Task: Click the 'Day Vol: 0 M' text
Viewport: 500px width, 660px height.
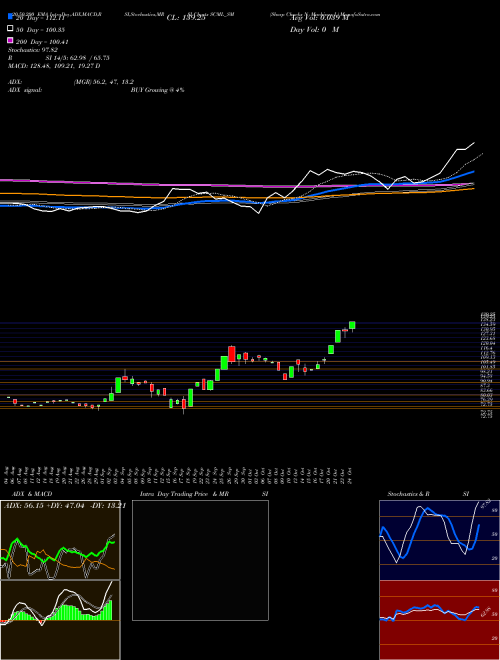Action: pos(314,30)
